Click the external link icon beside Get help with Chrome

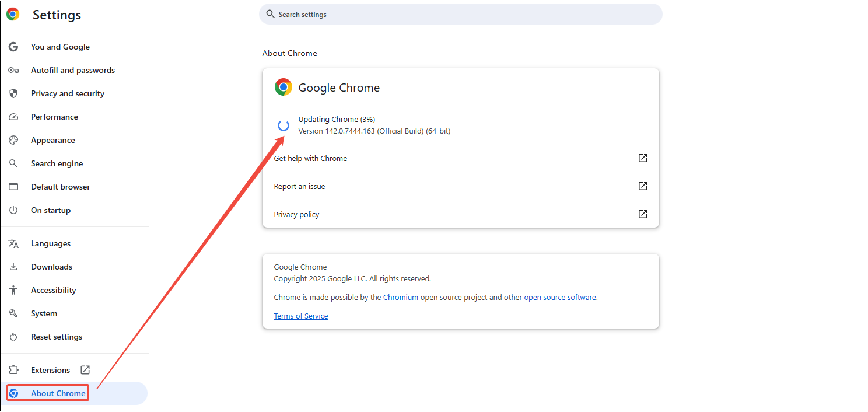pos(642,158)
